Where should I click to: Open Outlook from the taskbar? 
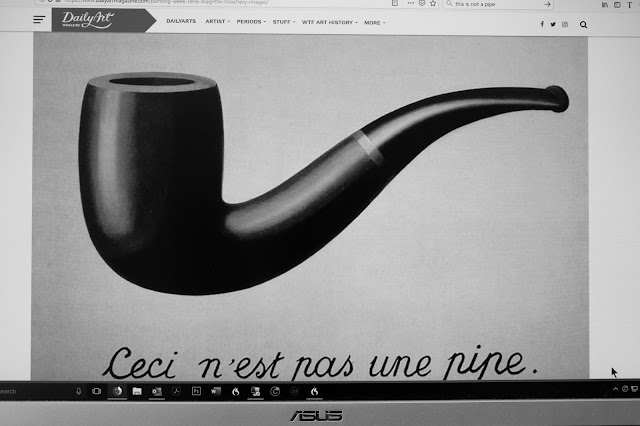tap(157, 391)
